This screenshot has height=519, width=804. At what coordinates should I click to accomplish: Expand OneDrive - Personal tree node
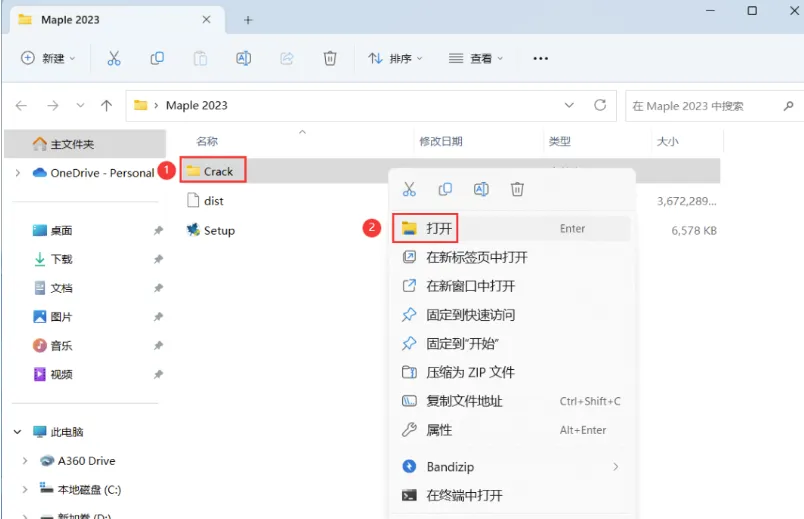(18, 173)
